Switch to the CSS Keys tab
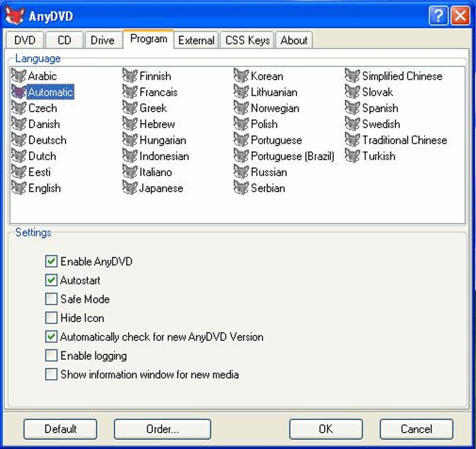The width and height of the screenshot is (476, 449). (x=247, y=40)
